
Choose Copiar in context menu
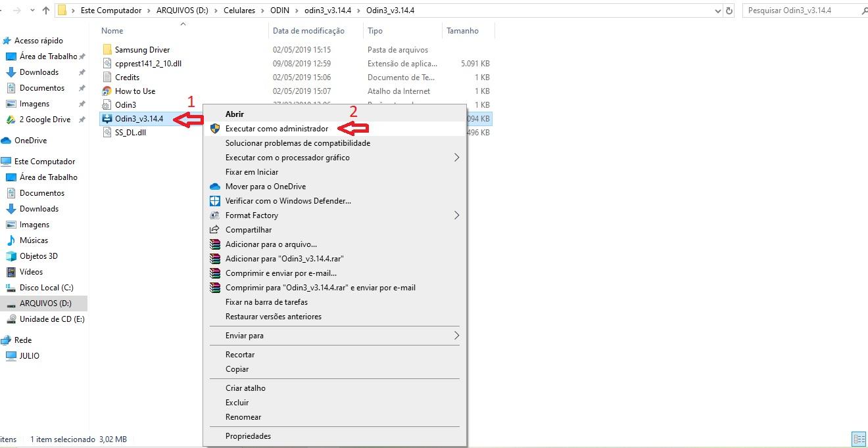click(x=335, y=369)
